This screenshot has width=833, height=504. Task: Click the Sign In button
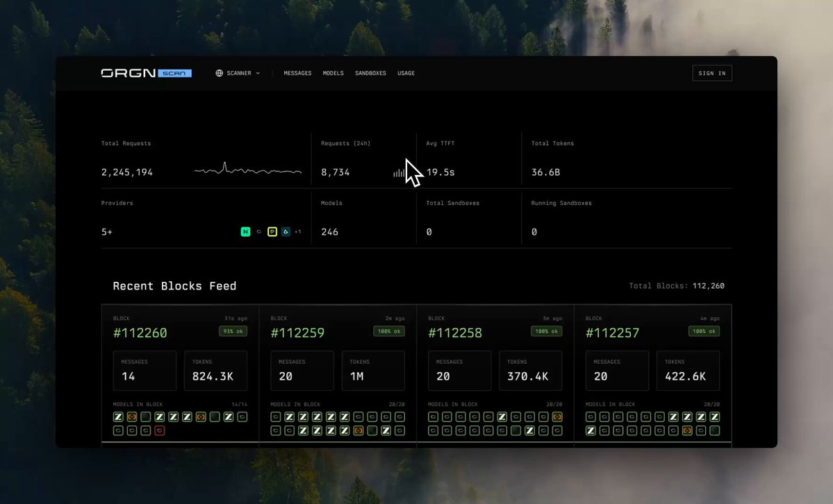click(712, 74)
